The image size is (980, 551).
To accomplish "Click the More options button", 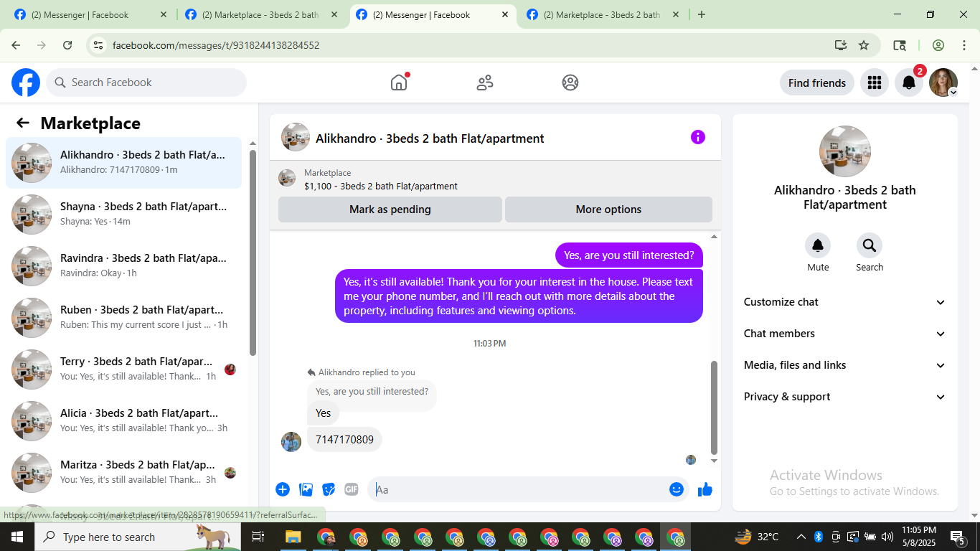I will [608, 209].
